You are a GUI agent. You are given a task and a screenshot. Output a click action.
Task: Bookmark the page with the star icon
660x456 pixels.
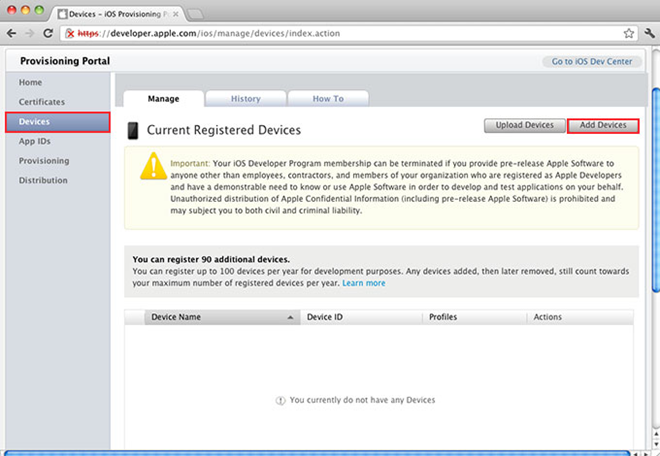pyautogui.click(x=628, y=33)
